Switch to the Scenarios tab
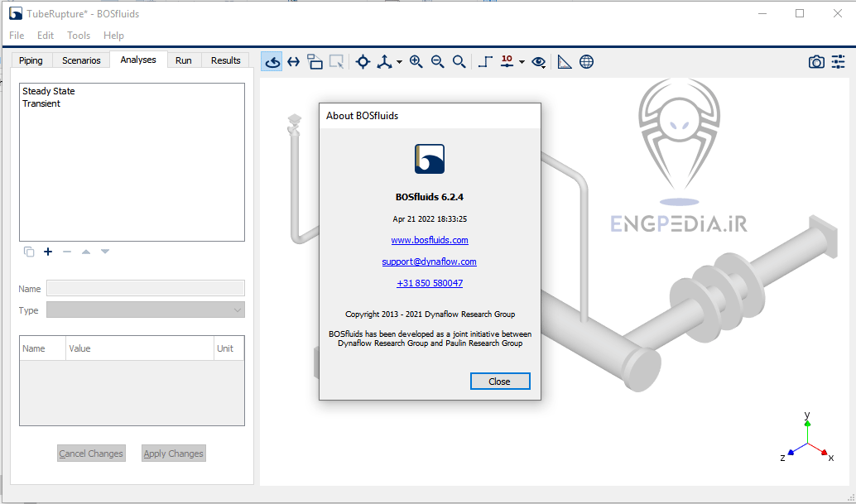Screen dimensions: 856x504 (81, 60)
